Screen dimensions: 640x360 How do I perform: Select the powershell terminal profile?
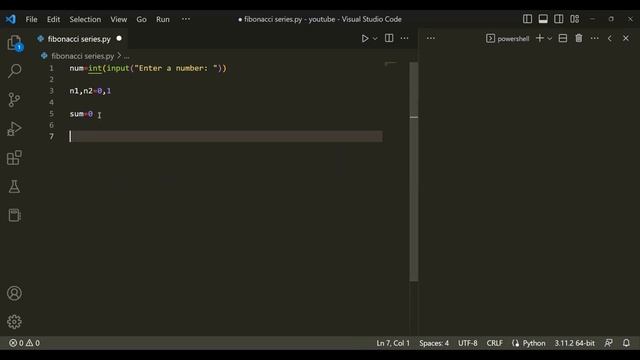[508, 38]
